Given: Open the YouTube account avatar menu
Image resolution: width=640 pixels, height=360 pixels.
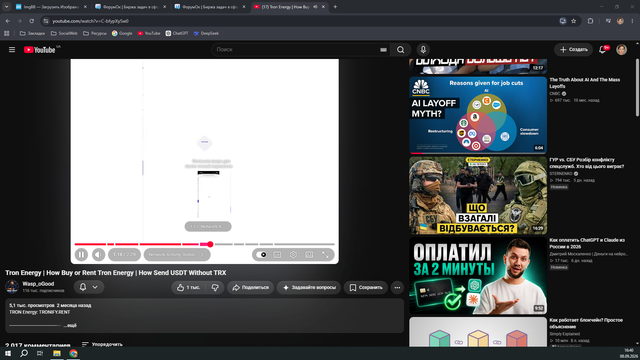Looking at the screenshot, I should coord(622,49).
